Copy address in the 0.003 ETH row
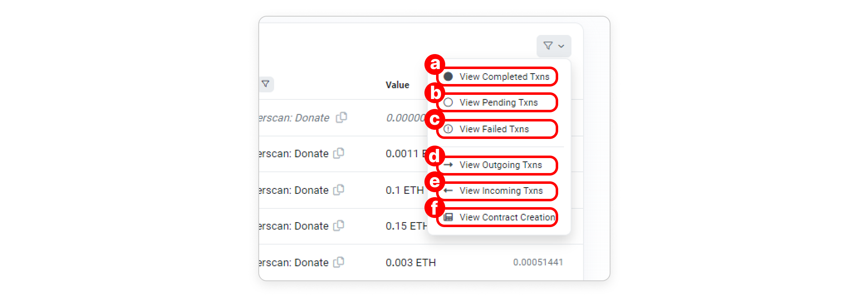 pos(339,262)
